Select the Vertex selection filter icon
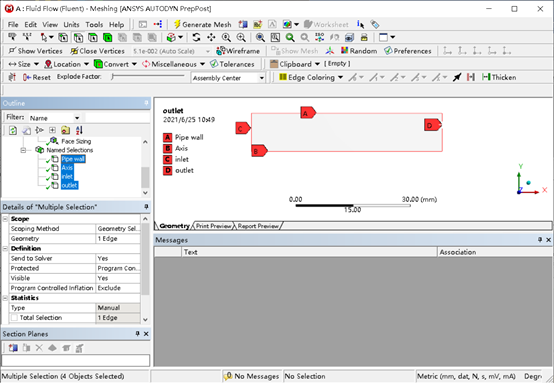This screenshot has height=383, width=554. 63,37
